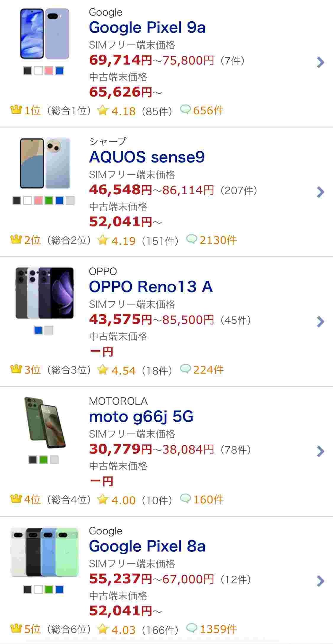This screenshot has height=644, width=333.
Task: Pick the blue color swatch under OPPO Reno13 A
Action: pyautogui.click(x=38, y=330)
